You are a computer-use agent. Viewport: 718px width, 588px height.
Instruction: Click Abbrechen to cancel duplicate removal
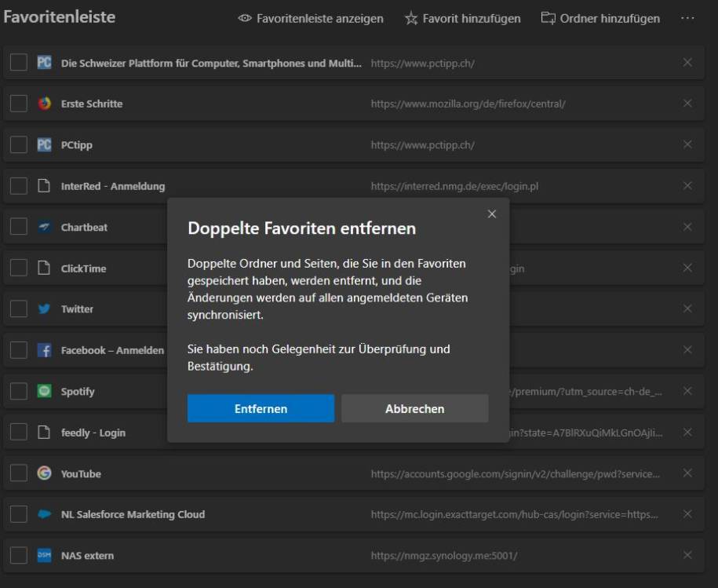[x=414, y=408]
